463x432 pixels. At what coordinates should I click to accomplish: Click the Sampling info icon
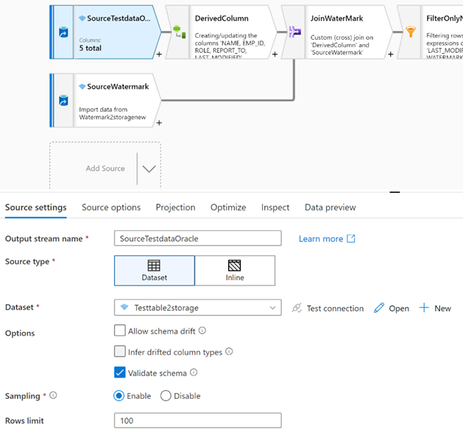[x=53, y=395]
